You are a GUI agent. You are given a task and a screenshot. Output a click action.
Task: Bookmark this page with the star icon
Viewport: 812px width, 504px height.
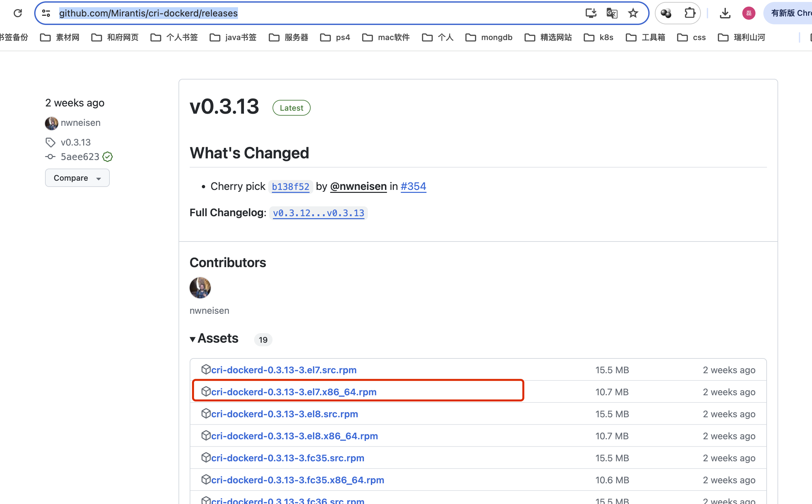point(633,13)
